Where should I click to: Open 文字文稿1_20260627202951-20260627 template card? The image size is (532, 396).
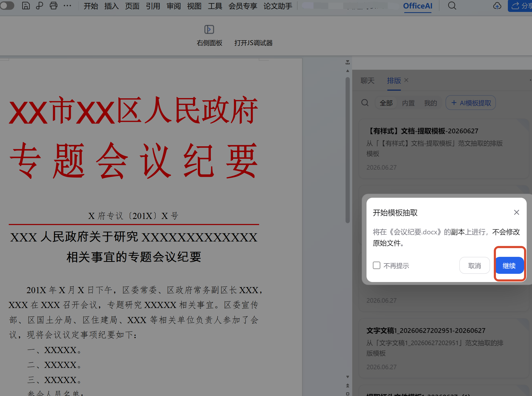tap(444, 348)
